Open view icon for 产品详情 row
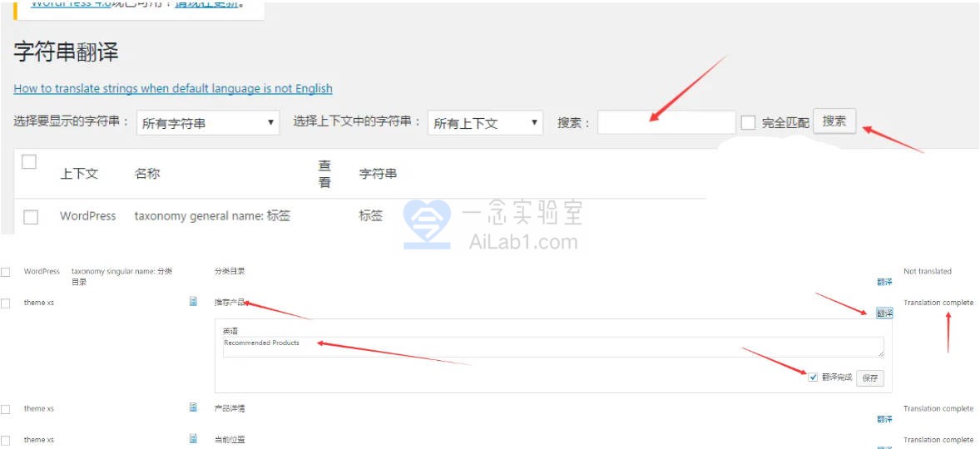This screenshot has width=980, height=449. pyautogui.click(x=194, y=407)
